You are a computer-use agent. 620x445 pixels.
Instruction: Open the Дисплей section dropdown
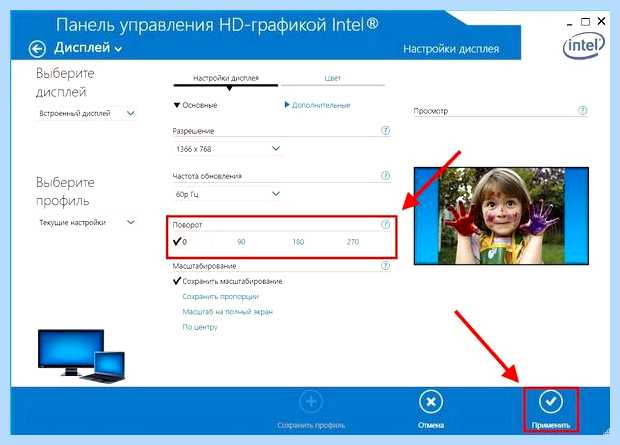click(88, 48)
